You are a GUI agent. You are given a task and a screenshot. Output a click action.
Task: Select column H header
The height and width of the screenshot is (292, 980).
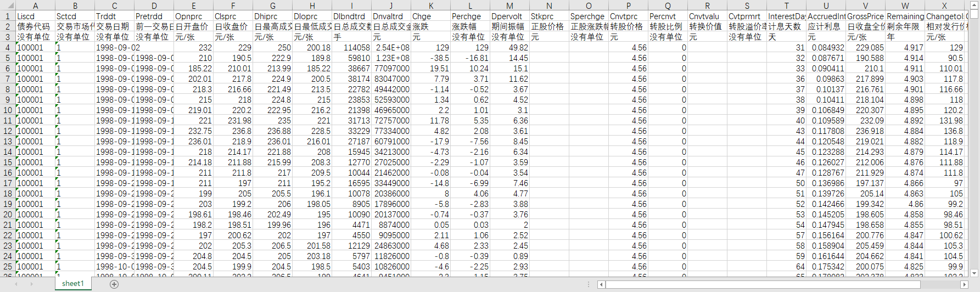(312, 6)
